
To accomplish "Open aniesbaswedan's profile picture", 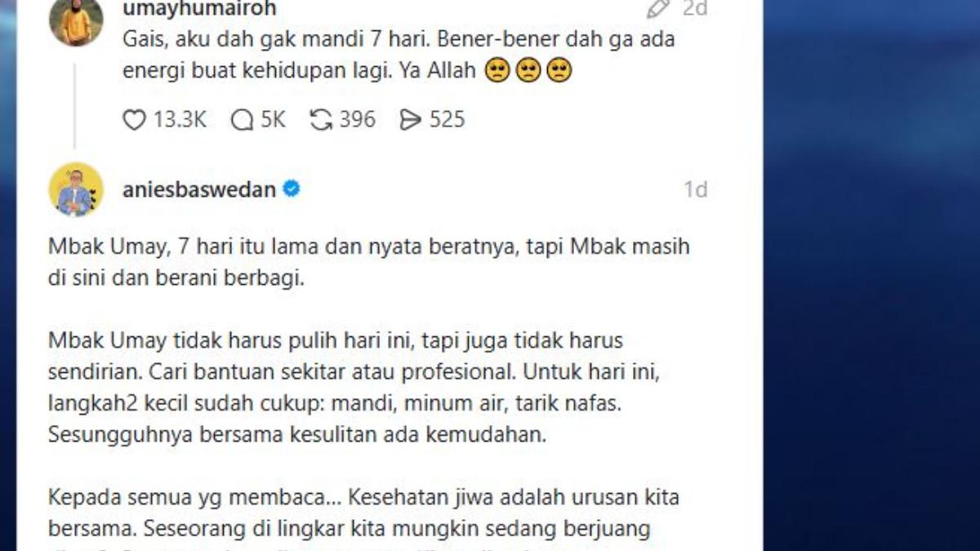I will pyautogui.click(x=76, y=189).
